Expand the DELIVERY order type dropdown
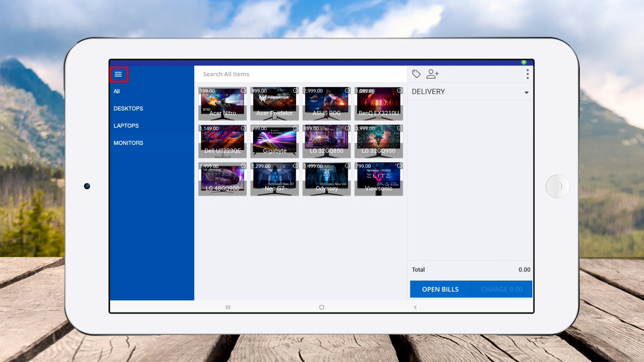 [526, 92]
